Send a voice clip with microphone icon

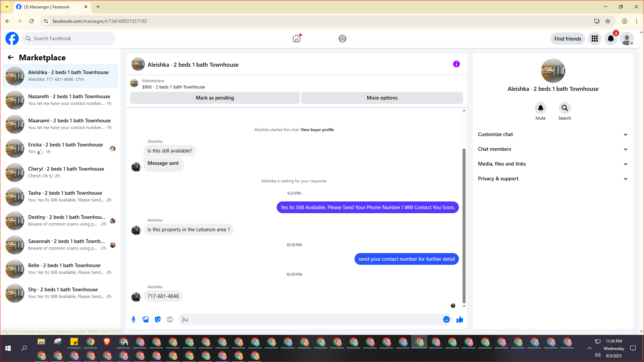(133, 319)
